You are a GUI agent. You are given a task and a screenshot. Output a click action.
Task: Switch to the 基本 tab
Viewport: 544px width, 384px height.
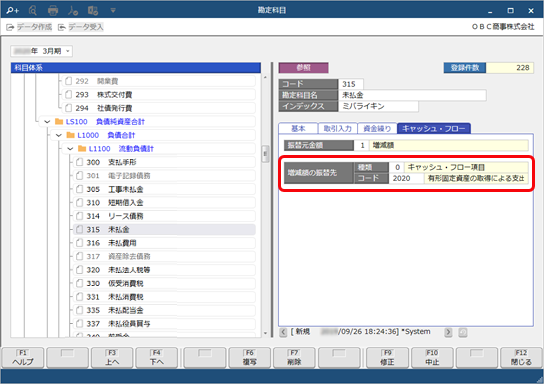(298, 128)
